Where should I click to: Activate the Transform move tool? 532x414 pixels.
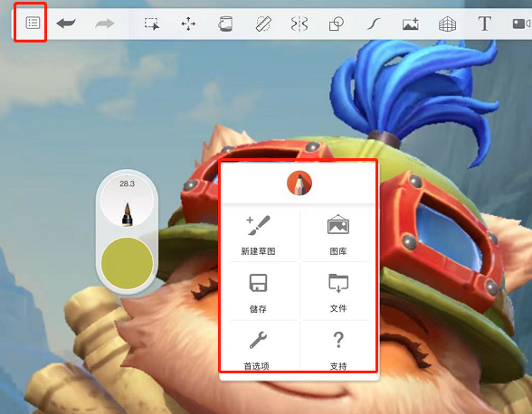(x=188, y=24)
